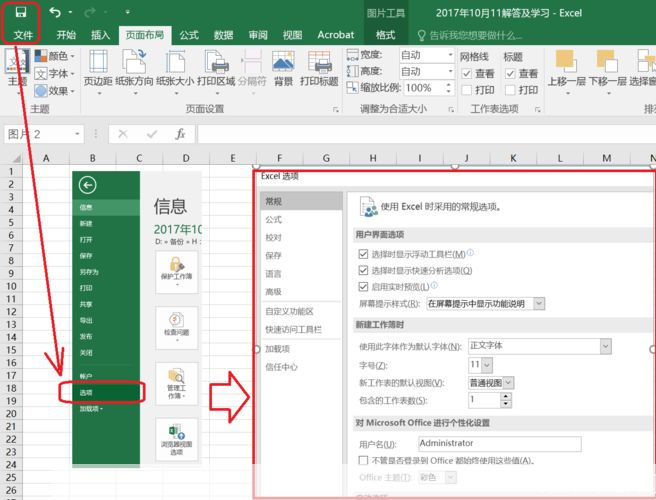The height and width of the screenshot is (500, 656).
Task: Open the 字体 theme fonts dropdown
Action: (x=54, y=74)
